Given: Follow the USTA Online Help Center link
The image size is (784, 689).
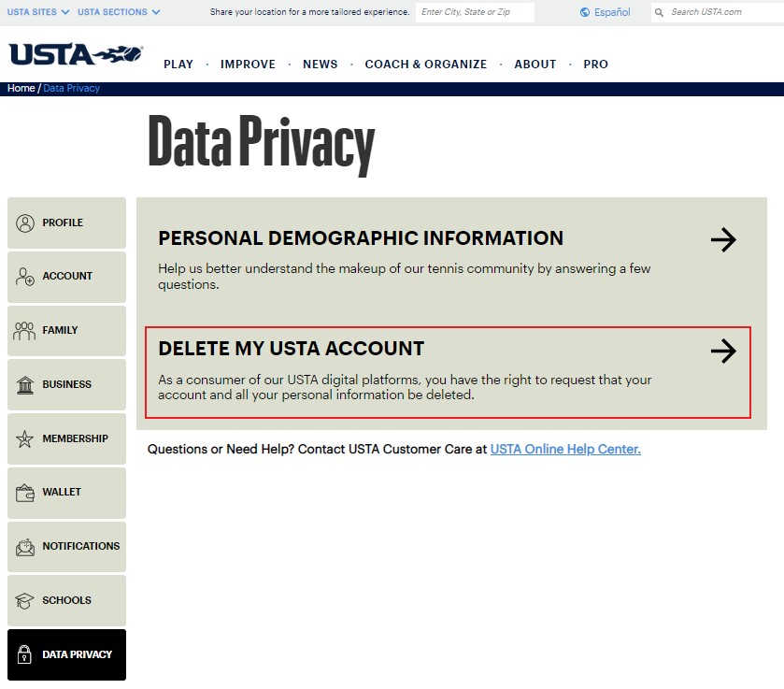Looking at the screenshot, I should pos(565,450).
